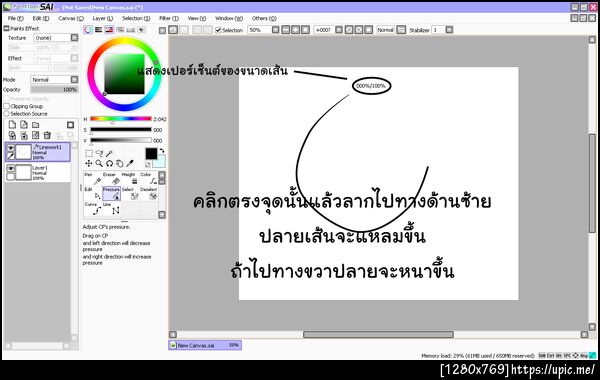Image resolution: width=600 pixels, height=380 pixels.
Task: Select the Eraser linework tool
Action: (111, 178)
